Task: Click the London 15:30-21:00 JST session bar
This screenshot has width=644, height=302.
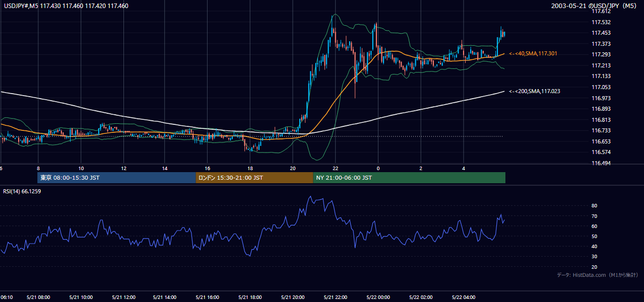Action: click(x=254, y=178)
